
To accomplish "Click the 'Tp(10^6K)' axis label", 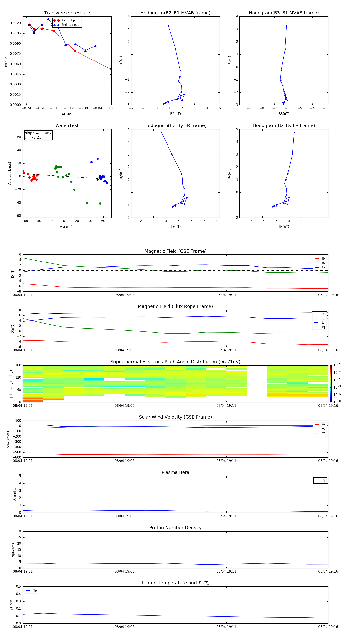I will pyautogui.click(x=11, y=605).
